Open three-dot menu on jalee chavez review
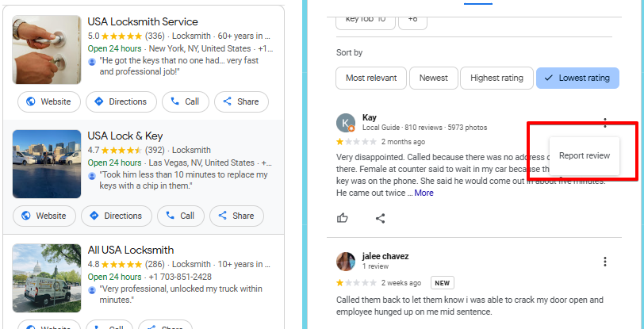 coord(605,262)
